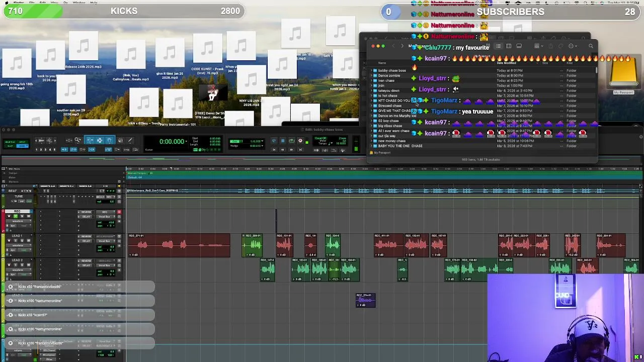Click the I/O column header
The image size is (644, 362).
point(106,186)
